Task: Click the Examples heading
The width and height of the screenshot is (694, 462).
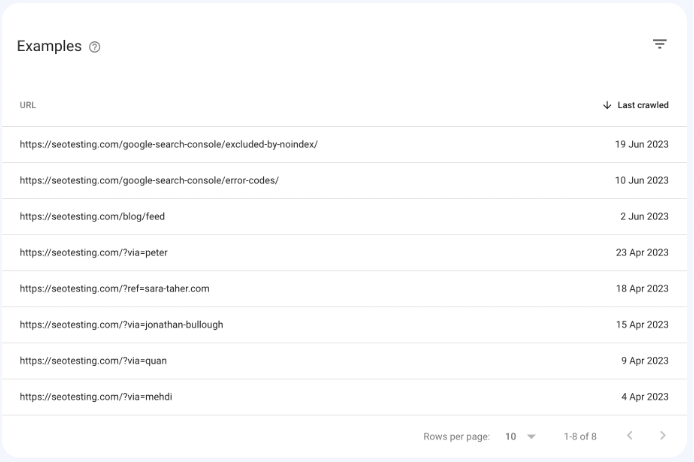Action: click(49, 46)
